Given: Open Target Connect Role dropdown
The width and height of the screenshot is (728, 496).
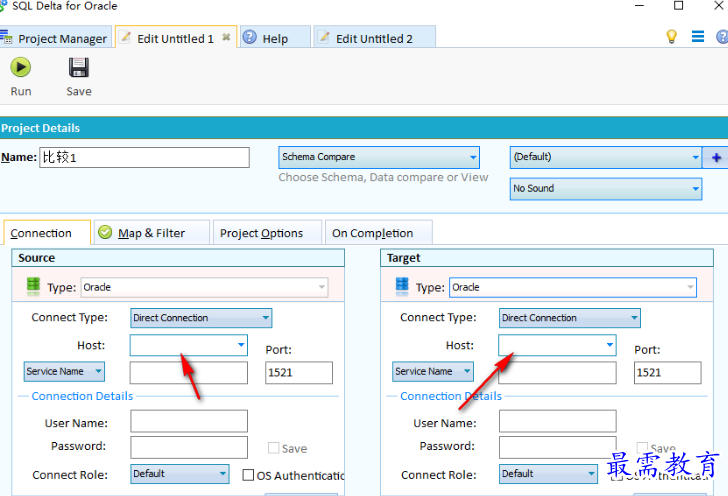Looking at the screenshot, I should (x=548, y=474).
